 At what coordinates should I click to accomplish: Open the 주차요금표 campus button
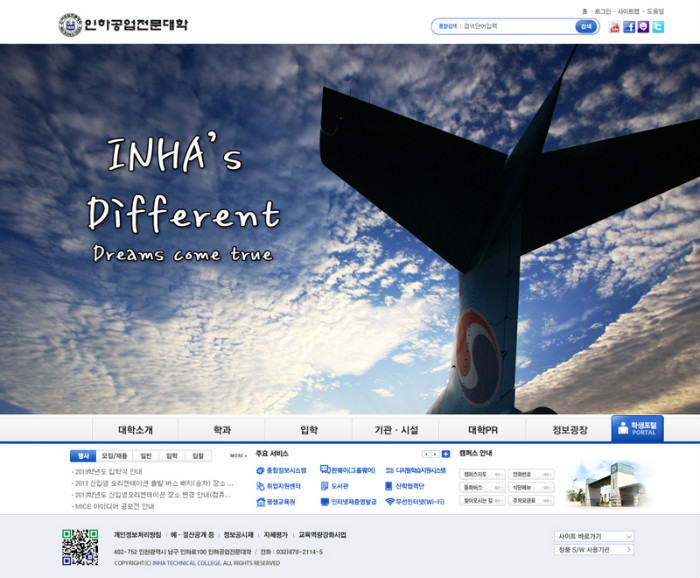point(531,500)
